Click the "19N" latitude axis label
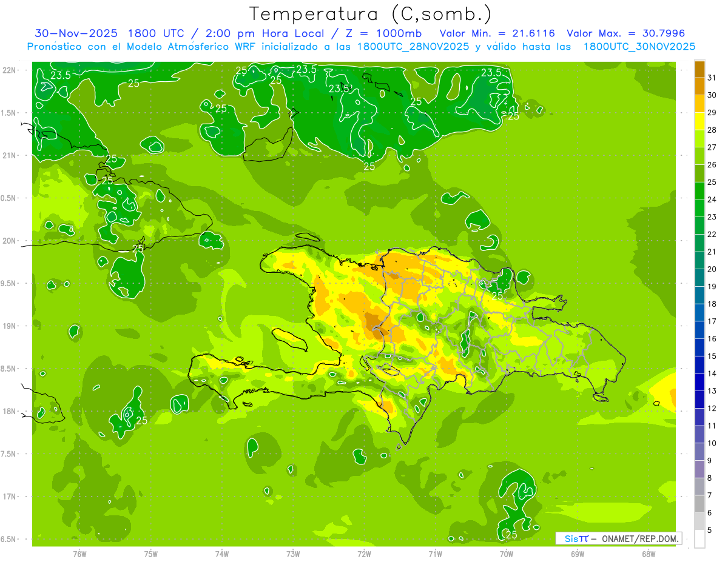The image size is (728, 562). pos(8,326)
